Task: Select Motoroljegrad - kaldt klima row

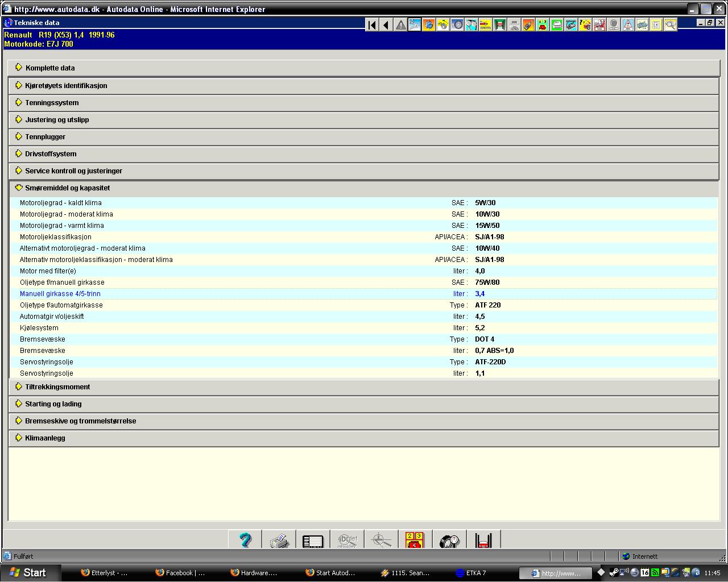Action: click(364, 203)
